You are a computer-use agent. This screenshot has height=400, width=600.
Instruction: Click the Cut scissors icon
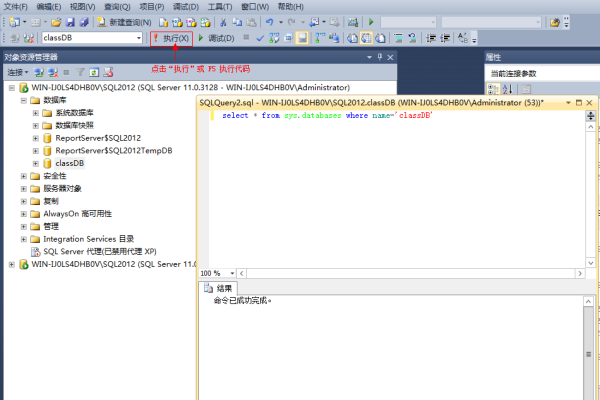tap(223, 22)
